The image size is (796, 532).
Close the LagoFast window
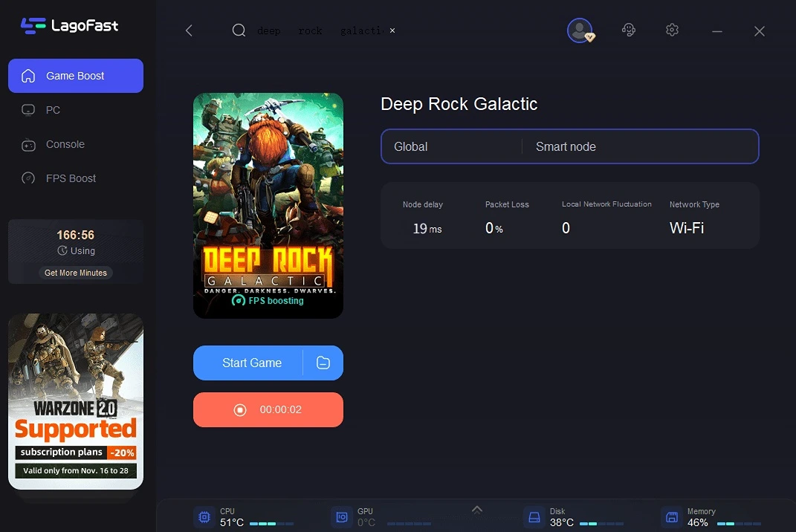(x=760, y=31)
